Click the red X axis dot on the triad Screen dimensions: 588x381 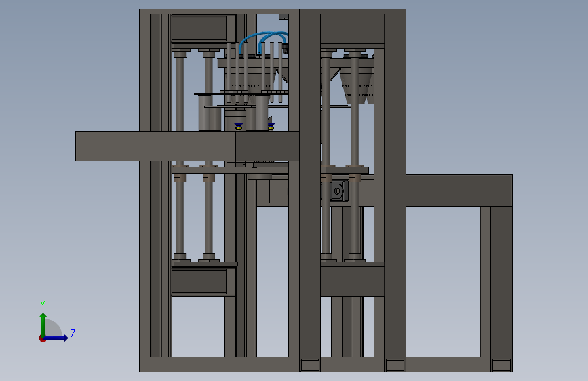pos(42,338)
